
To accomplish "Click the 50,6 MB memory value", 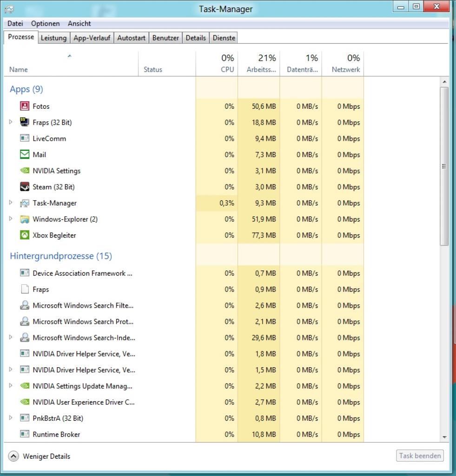I will 264,106.
